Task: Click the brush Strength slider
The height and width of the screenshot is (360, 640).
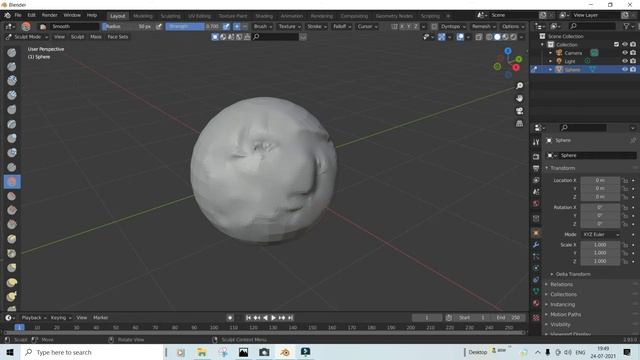Action: pos(193,27)
